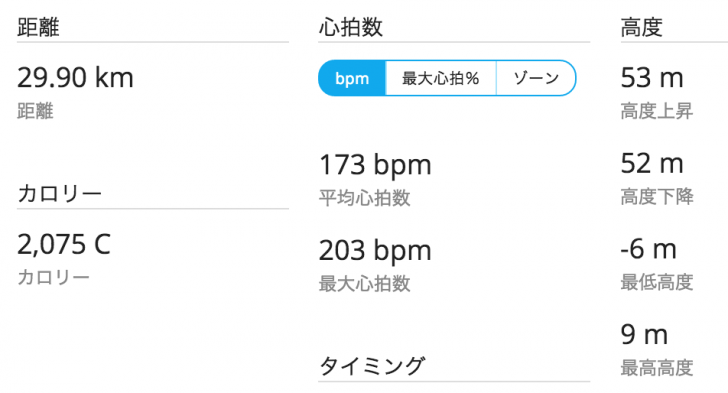Click the 平均心拍数 label
The height and width of the screenshot is (393, 728).
[x=364, y=198]
